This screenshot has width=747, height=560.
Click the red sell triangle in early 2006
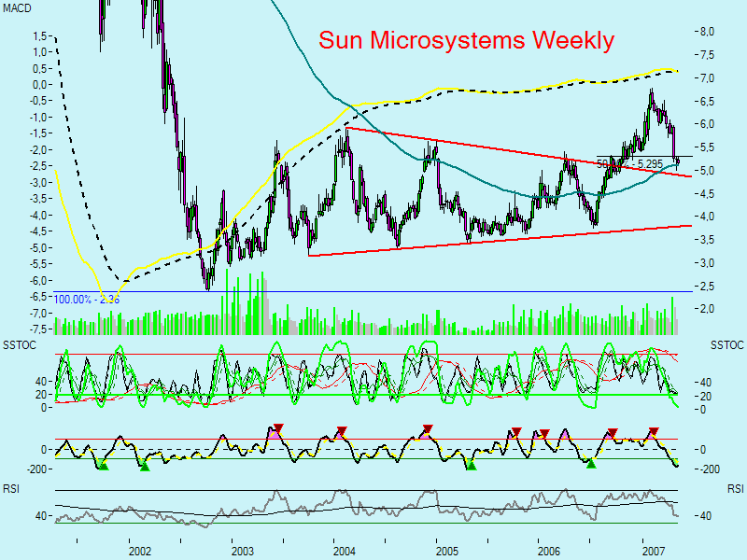click(544, 433)
